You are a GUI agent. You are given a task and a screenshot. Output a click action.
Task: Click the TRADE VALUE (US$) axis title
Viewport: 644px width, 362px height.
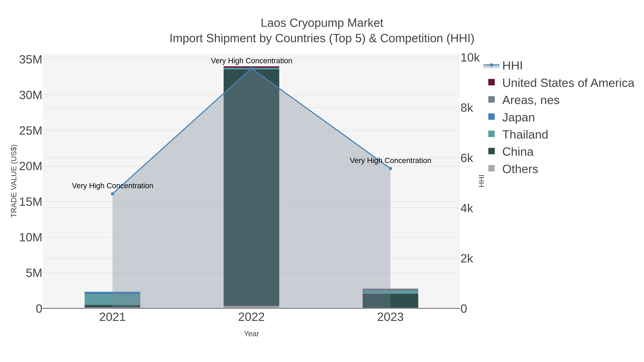(x=14, y=181)
